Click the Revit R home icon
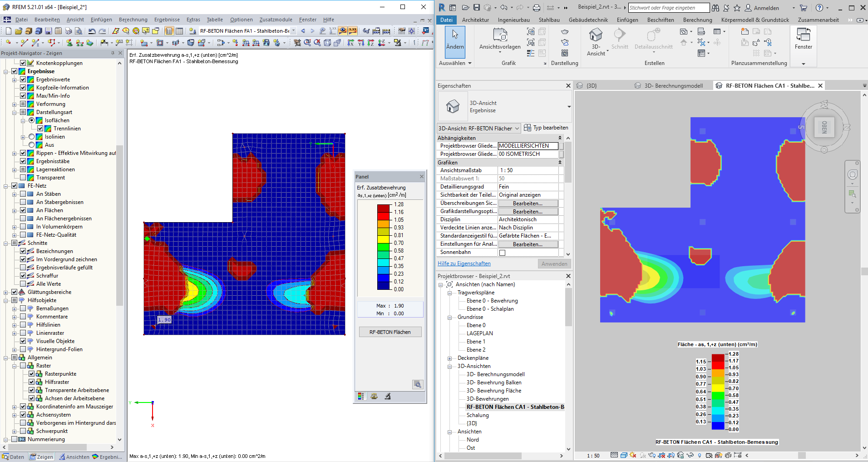The image size is (868, 462). [x=441, y=8]
